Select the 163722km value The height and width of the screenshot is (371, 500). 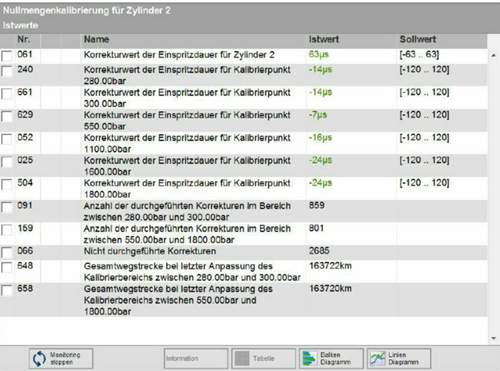click(x=330, y=266)
